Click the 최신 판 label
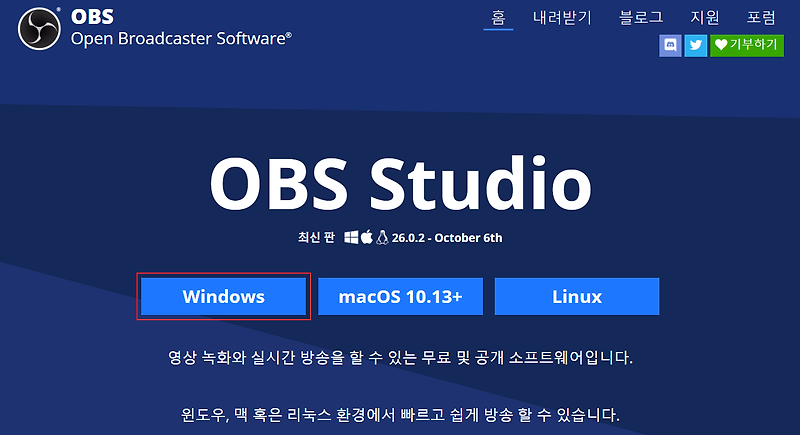The width and height of the screenshot is (800, 435). [316, 238]
